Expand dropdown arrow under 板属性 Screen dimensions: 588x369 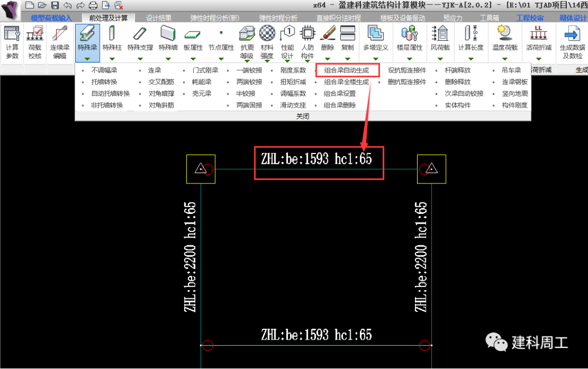pyautogui.click(x=193, y=59)
